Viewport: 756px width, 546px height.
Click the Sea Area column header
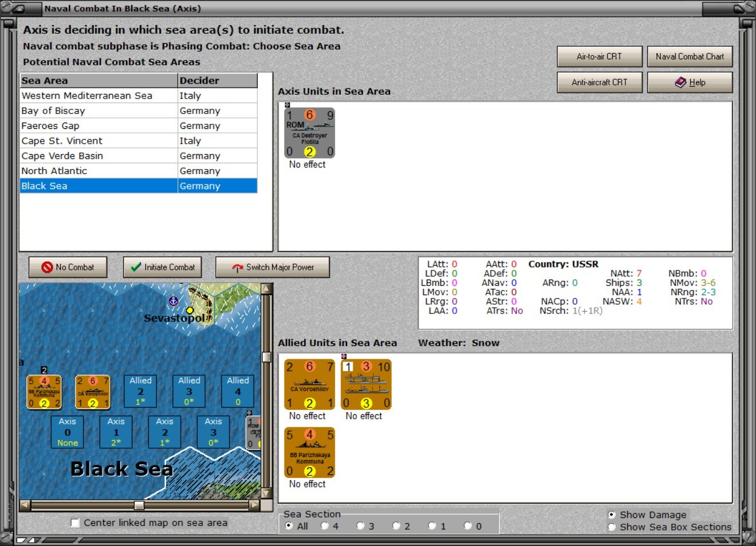pos(99,80)
